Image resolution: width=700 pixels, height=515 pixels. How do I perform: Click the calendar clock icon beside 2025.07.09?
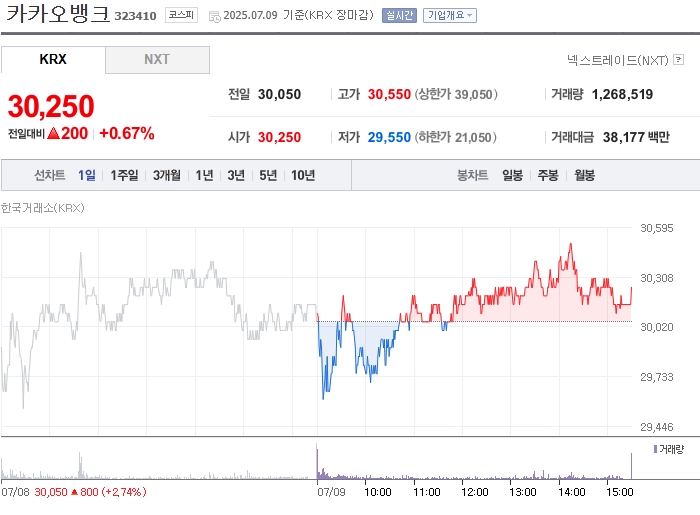coord(215,17)
